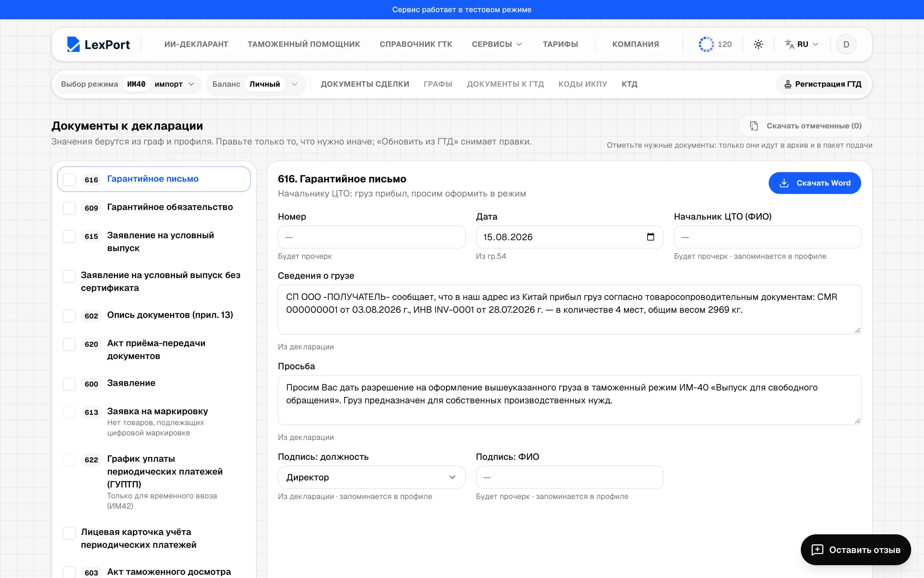Click the credits balance circle icon
This screenshot has height=578, width=924.
(706, 44)
